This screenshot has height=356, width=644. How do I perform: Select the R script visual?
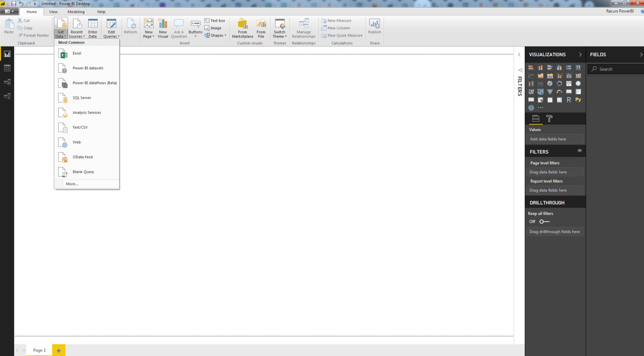(569, 100)
